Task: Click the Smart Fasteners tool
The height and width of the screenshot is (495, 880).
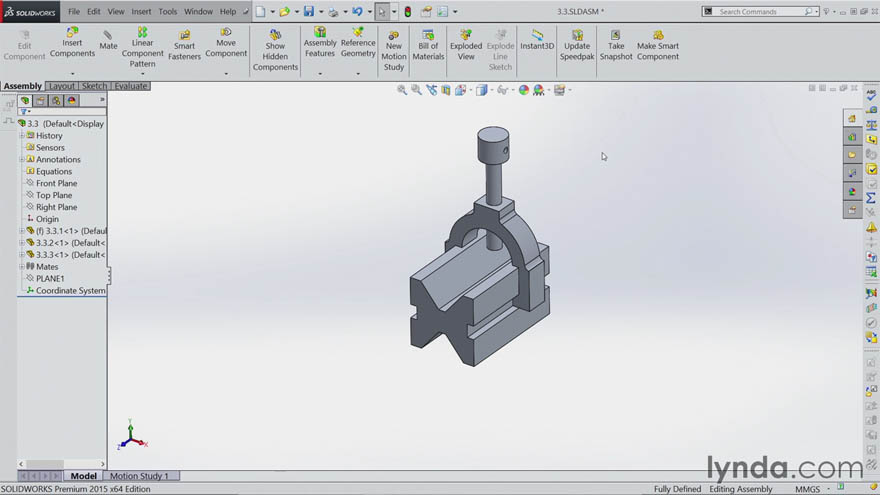Action: (x=184, y=45)
